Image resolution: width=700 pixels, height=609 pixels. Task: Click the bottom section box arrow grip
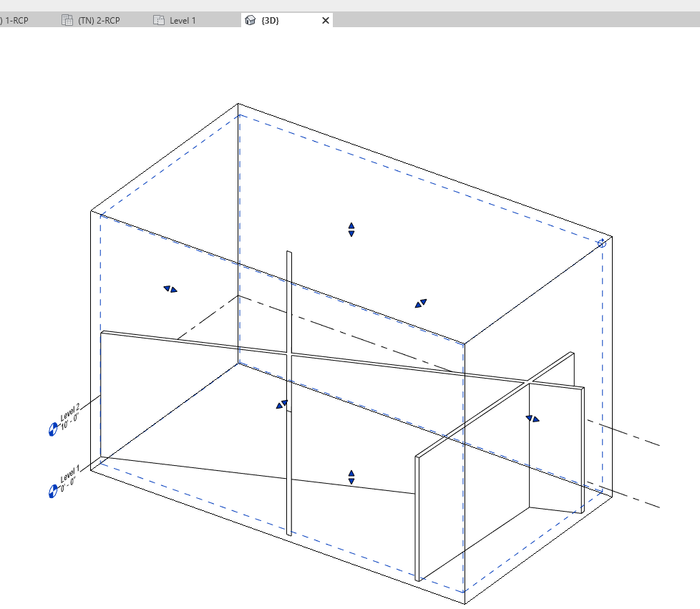[351, 476]
